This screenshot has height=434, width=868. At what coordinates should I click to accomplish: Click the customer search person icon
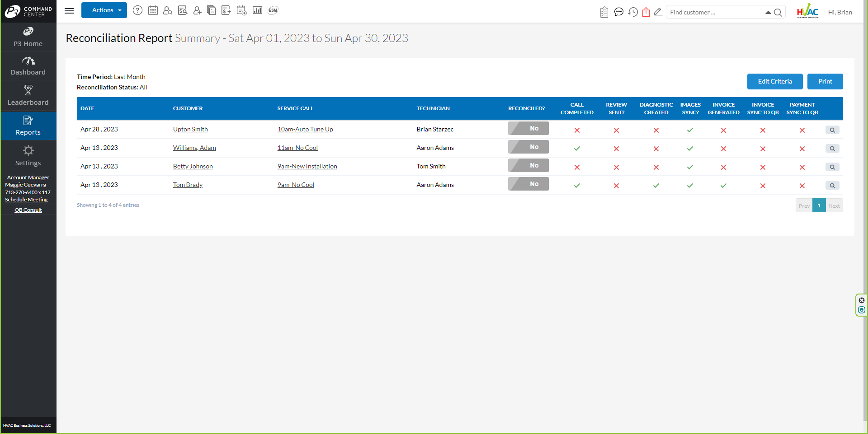[x=168, y=10]
